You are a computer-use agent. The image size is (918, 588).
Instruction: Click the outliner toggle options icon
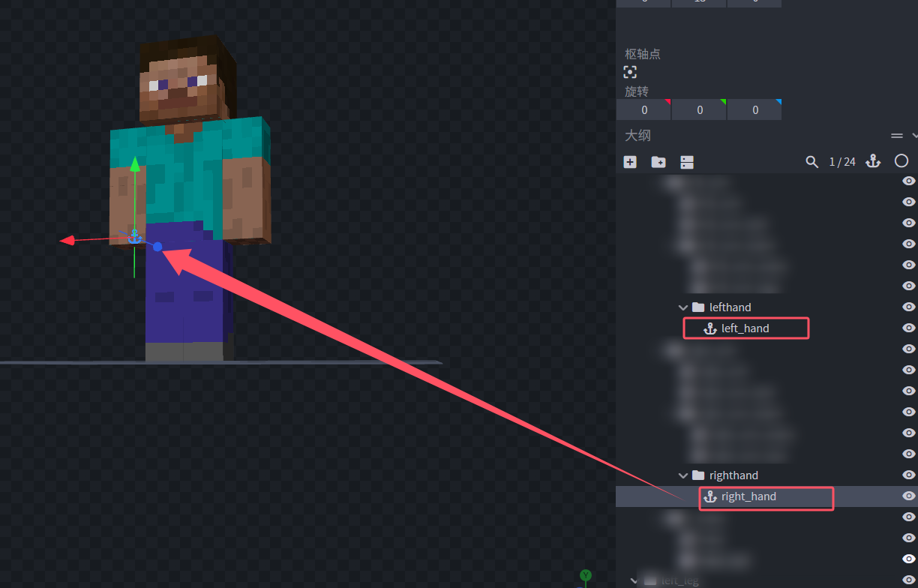pos(687,162)
